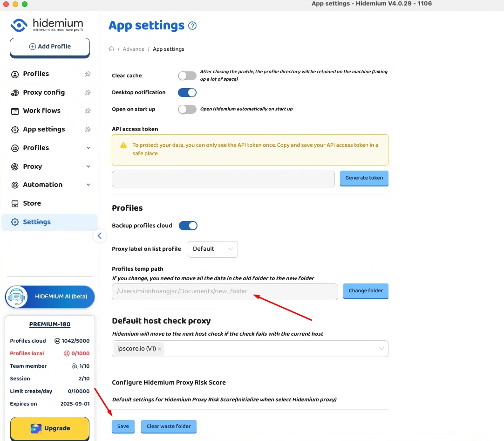Screen dimensions: 504x441
Task: Collapse sidebar with the left chevron button
Action: (x=99, y=236)
